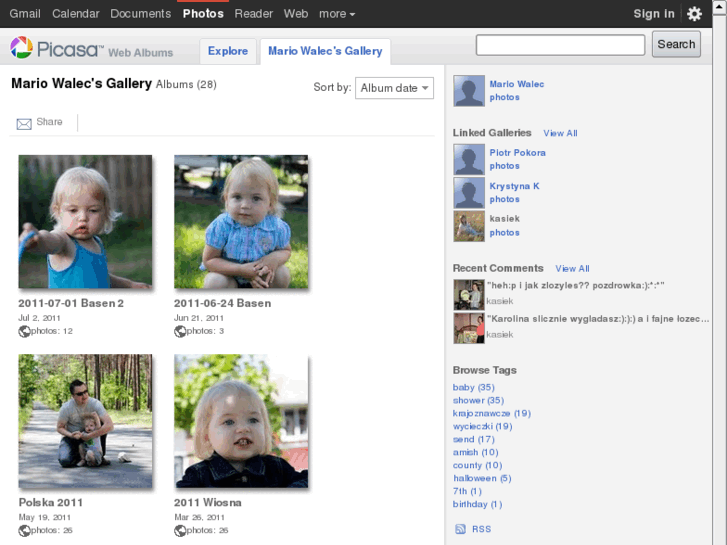
Task: Click the globe icon under 2011-07-01 Basen 2
Action: 24,331
